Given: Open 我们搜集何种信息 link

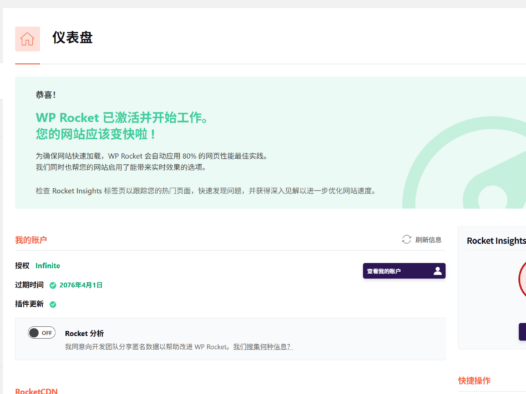Looking at the screenshot, I should coord(262,347).
